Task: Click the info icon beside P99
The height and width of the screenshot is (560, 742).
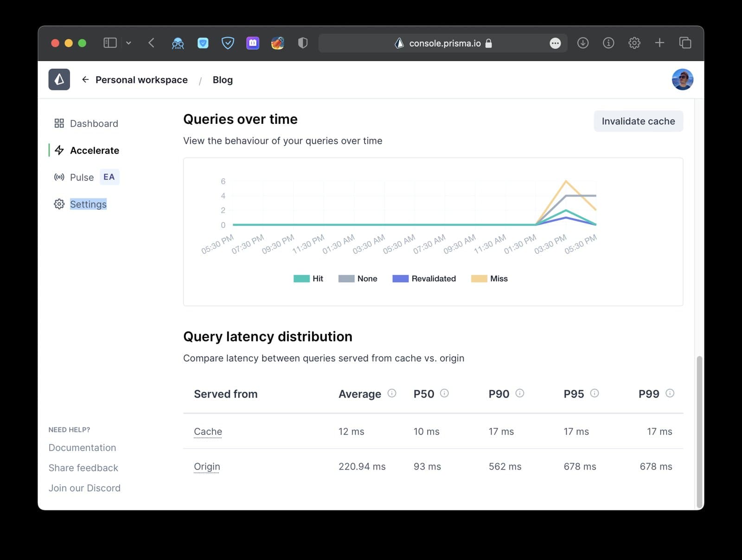Action: pyautogui.click(x=670, y=393)
